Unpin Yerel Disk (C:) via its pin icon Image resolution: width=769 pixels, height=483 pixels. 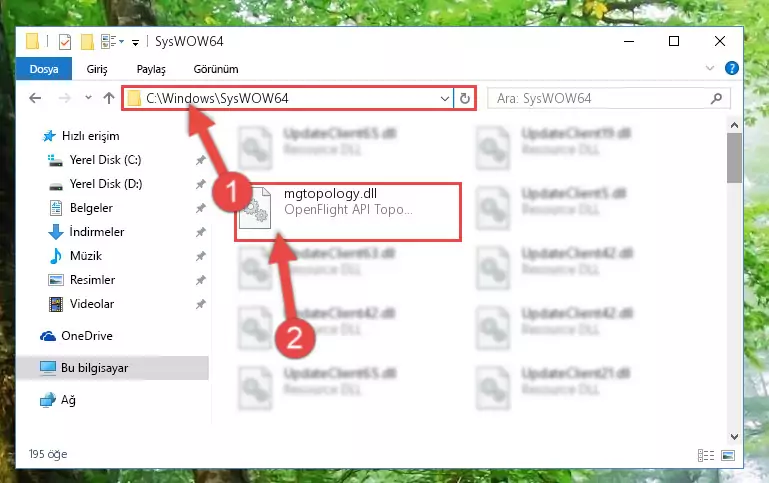[x=201, y=160]
